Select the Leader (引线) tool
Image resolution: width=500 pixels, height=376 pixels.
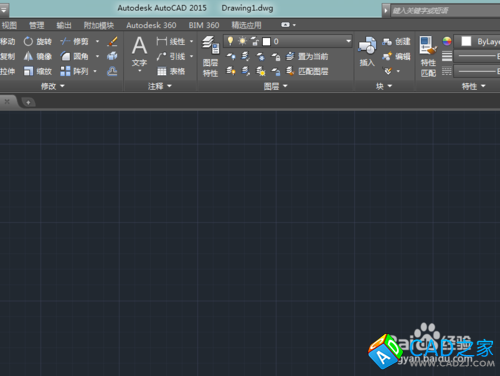click(x=171, y=56)
